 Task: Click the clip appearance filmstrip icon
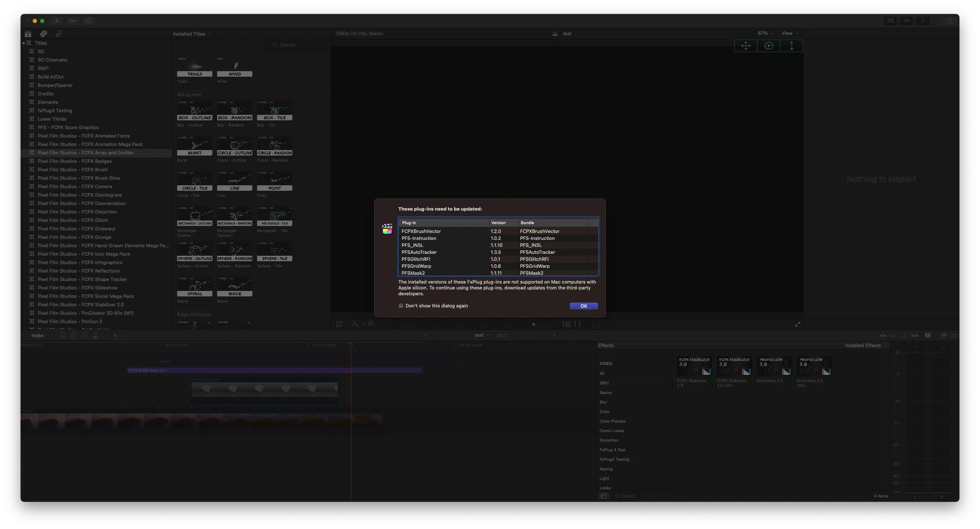pyautogui.click(x=928, y=335)
